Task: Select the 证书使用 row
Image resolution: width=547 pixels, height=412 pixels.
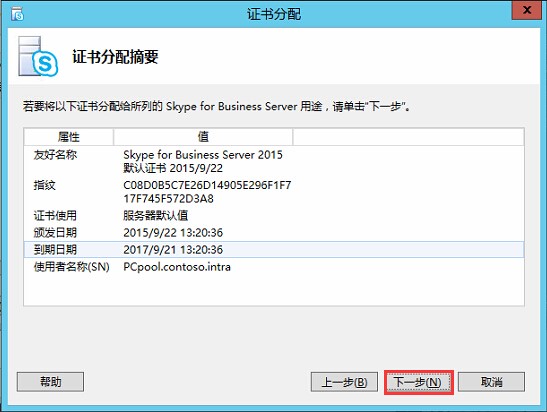Action: (x=274, y=216)
